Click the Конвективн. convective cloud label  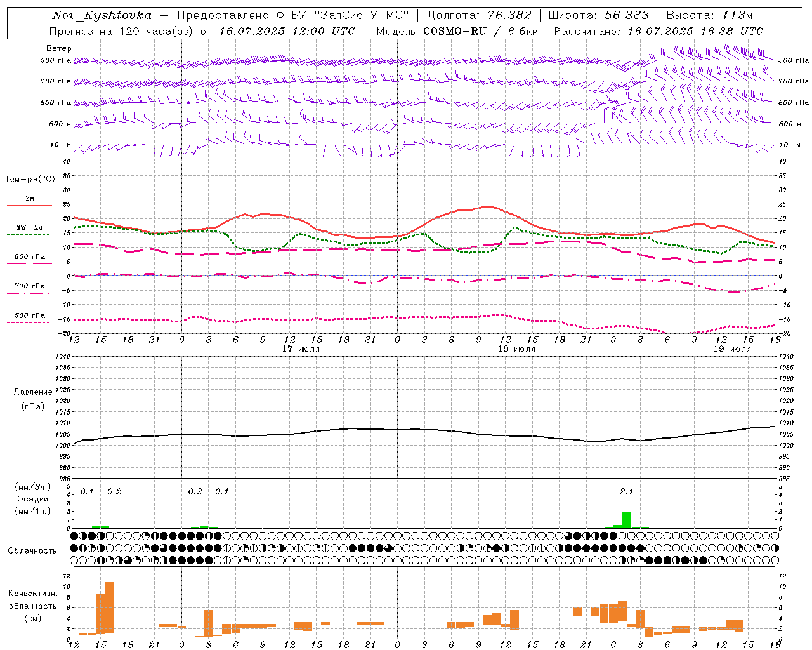32,594
